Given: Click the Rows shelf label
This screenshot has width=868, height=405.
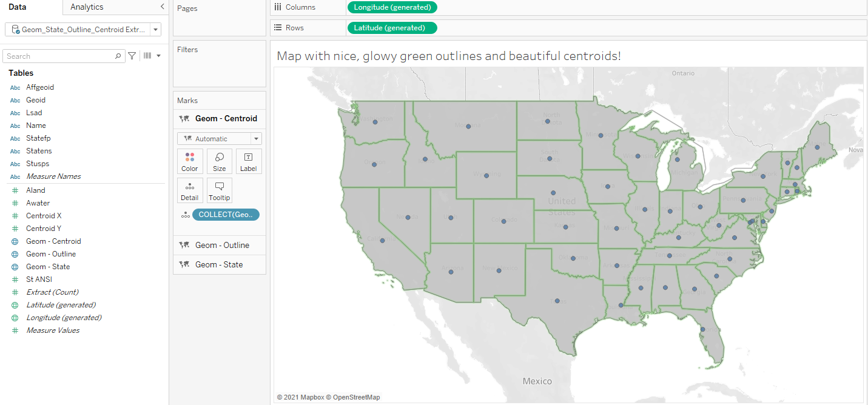Looking at the screenshot, I should (x=295, y=28).
